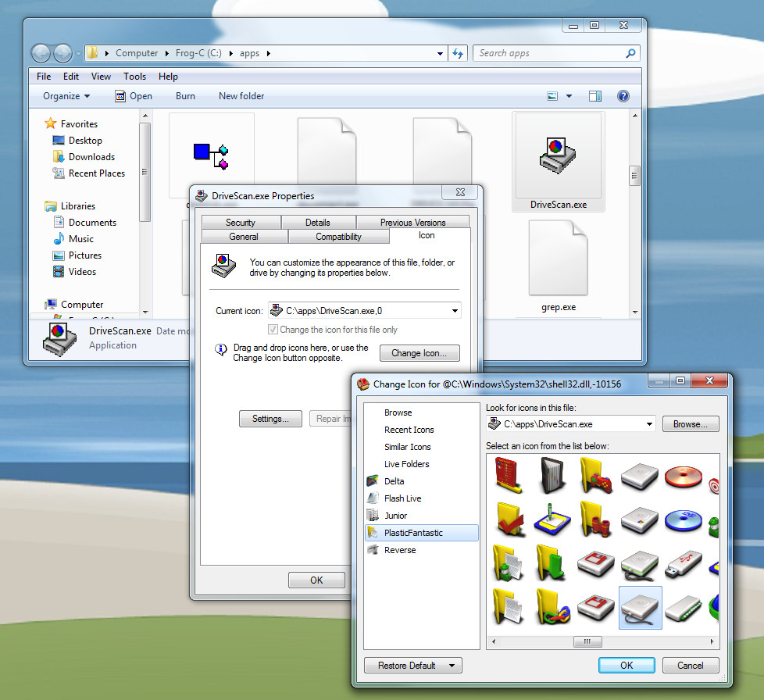The height and width of the screenshot is (700, 764).
Task: Open the Tools menu in Explorer
Action: point(134,77)
